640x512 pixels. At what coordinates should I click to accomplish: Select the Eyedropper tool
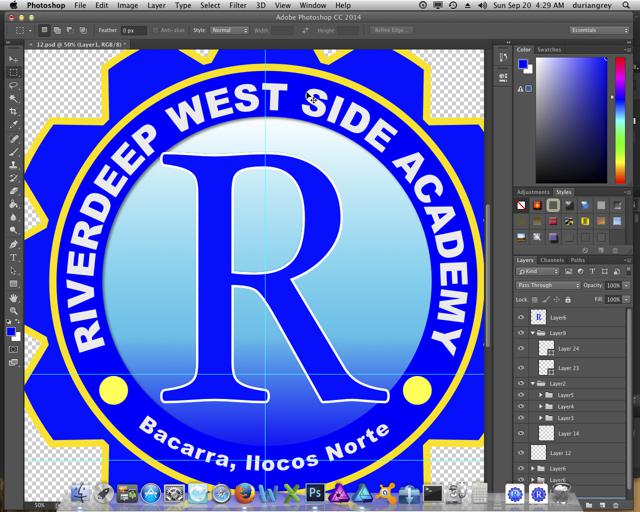14,125
